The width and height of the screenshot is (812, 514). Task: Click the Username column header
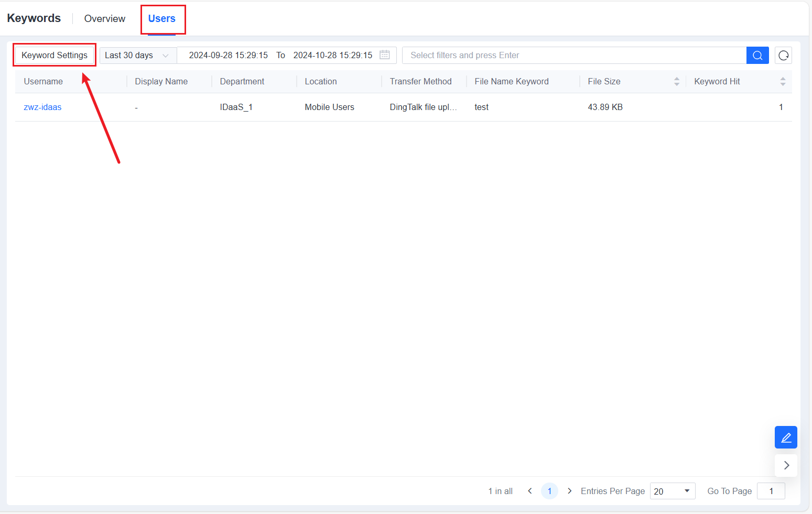point(44,82)
